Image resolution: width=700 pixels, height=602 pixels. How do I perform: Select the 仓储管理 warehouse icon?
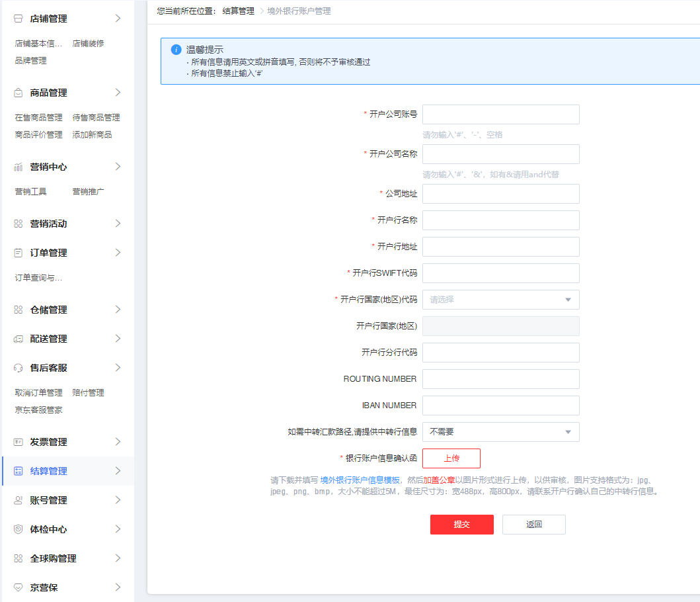pos(18,309)
